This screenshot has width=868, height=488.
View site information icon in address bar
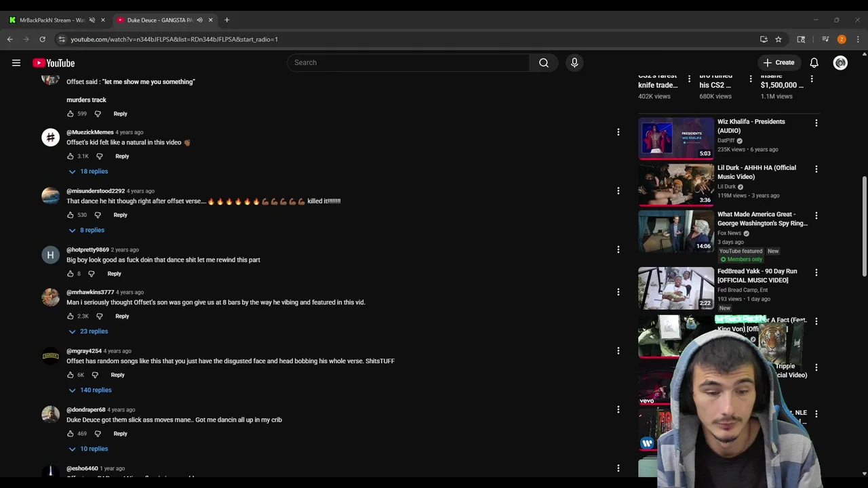tap(62, 39)
